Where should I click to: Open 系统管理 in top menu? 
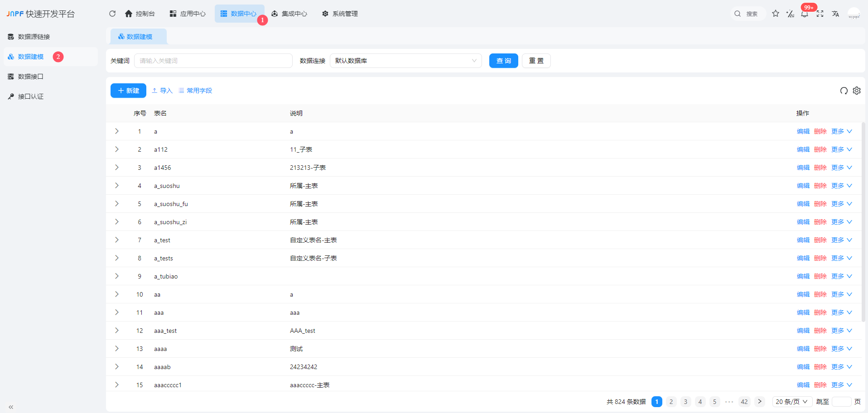click(x=340, y=14)
